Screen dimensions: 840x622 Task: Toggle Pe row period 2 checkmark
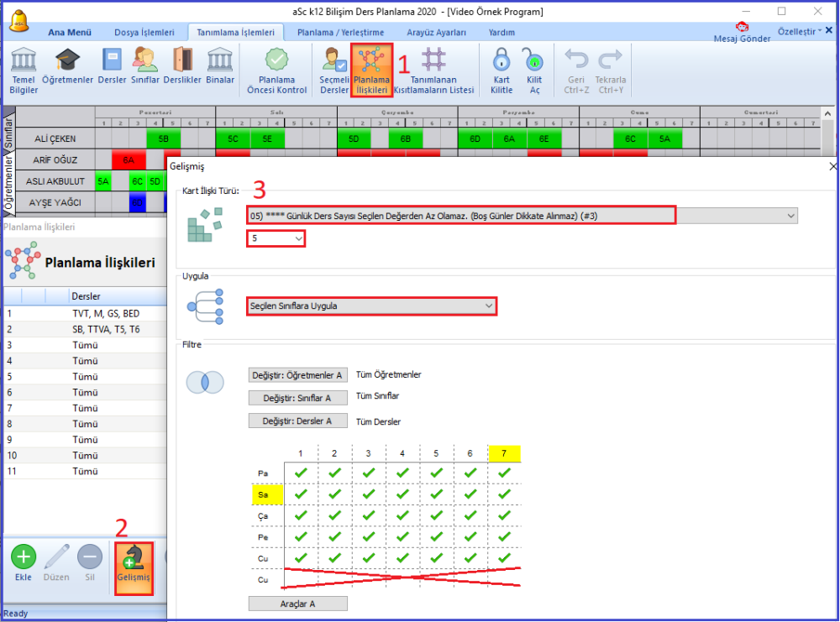pos(335,537)
